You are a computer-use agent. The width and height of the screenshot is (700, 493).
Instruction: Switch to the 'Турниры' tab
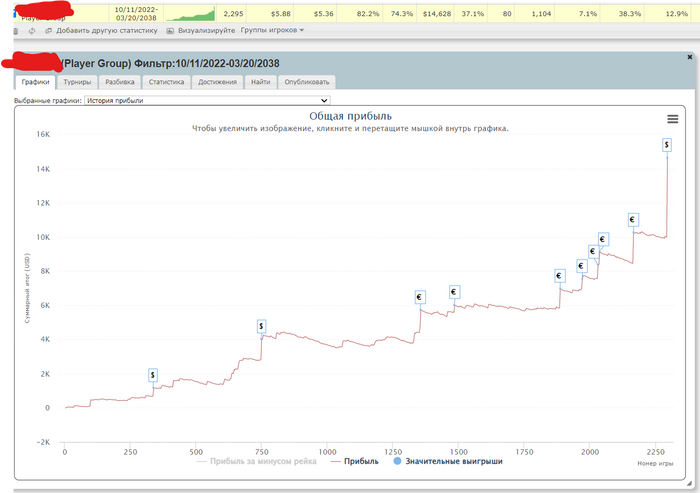(x=77, y=82)
